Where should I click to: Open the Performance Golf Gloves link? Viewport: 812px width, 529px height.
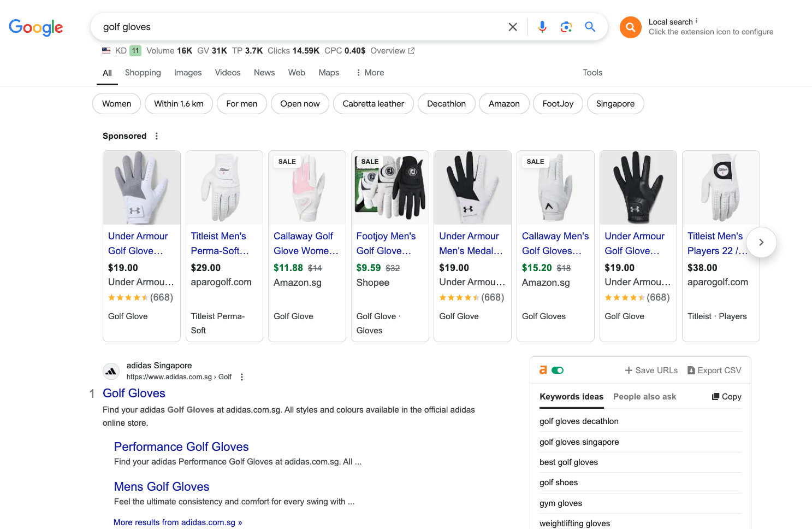click(x=181, y=447)
